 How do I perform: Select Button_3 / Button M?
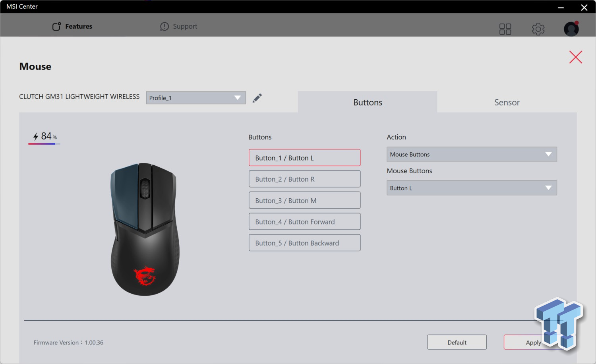click(x=304, y=200)
